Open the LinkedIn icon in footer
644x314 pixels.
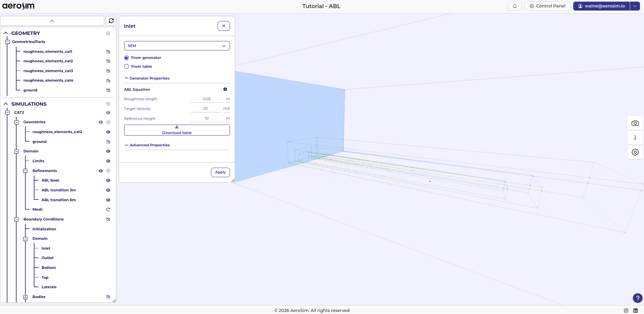point(635,310)
